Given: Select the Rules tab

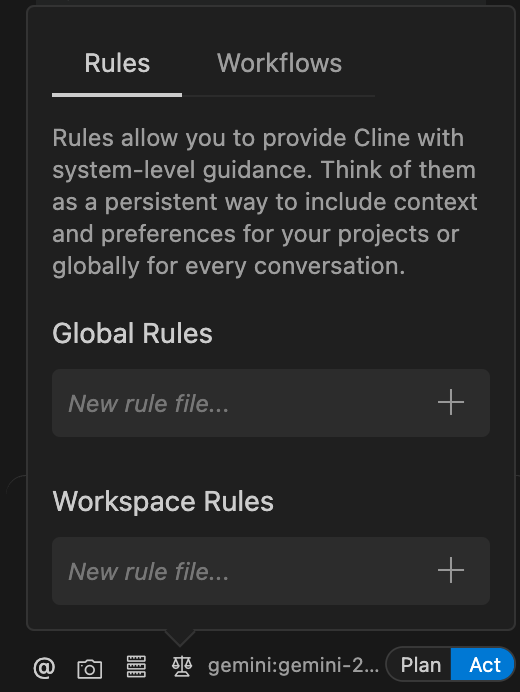Looking at the screenshot, I should tap(117, 63).
